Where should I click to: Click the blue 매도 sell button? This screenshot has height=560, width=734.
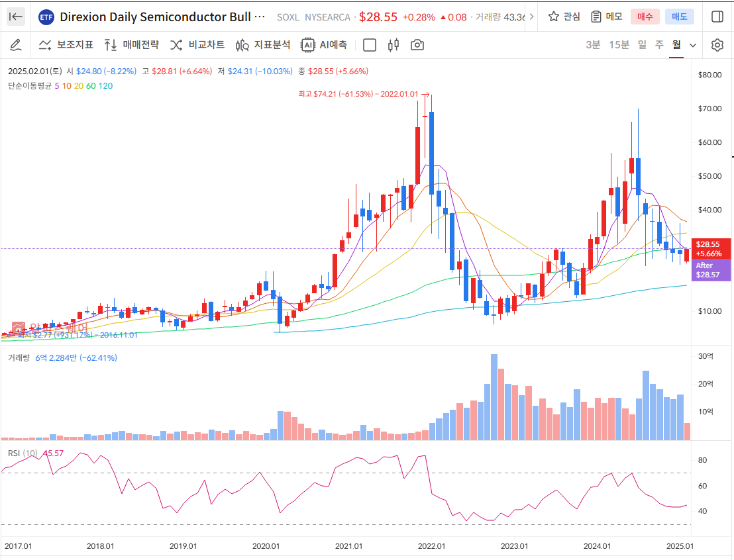(x=680, y=17)
